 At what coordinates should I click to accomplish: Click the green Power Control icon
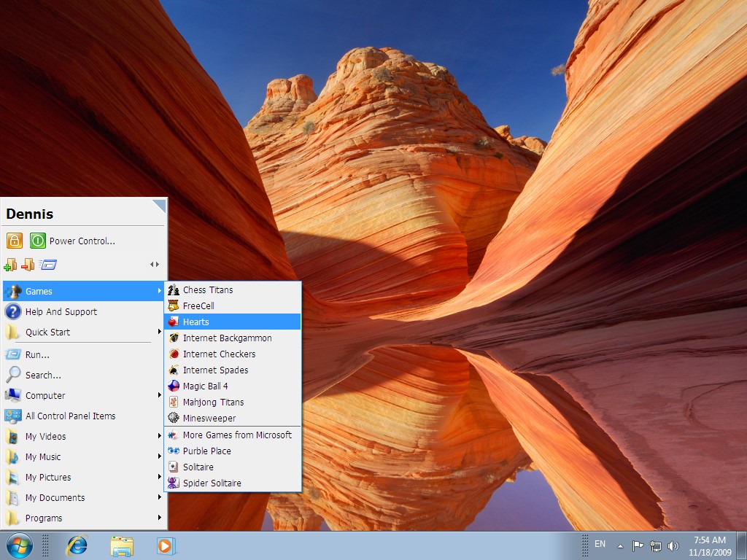click(x=38, y=241)
